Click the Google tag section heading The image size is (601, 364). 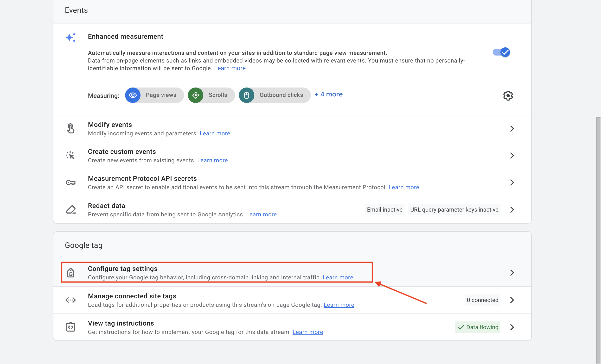(x=83, y=245)
